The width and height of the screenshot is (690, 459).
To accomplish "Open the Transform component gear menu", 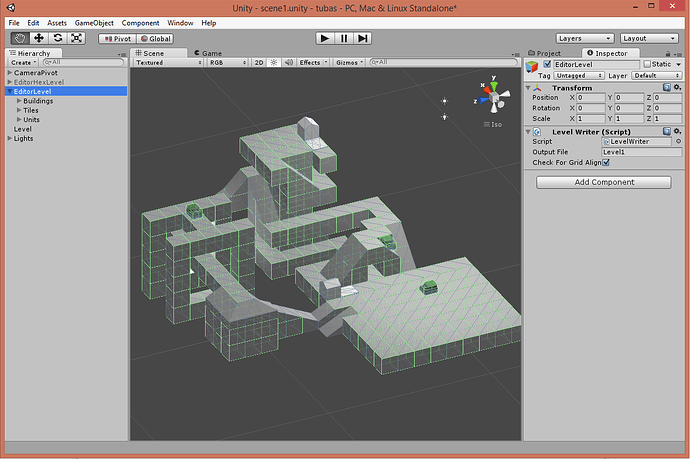I will click(677, 87).
